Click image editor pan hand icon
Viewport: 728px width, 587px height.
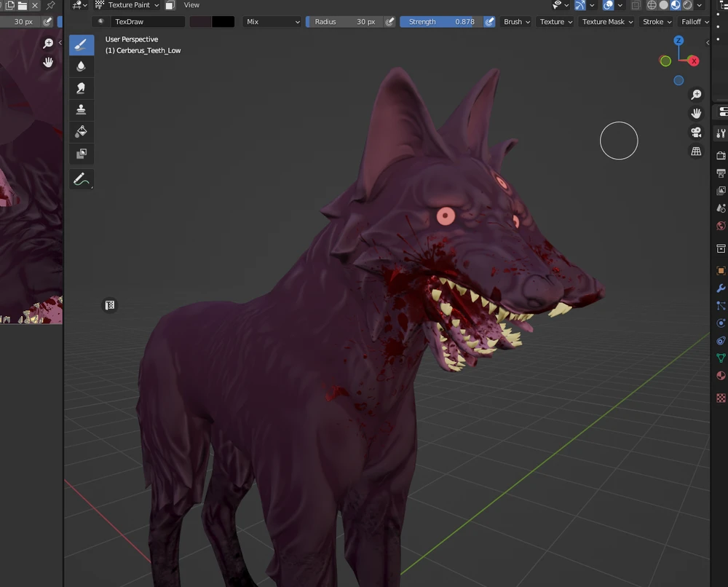point(48,62)
